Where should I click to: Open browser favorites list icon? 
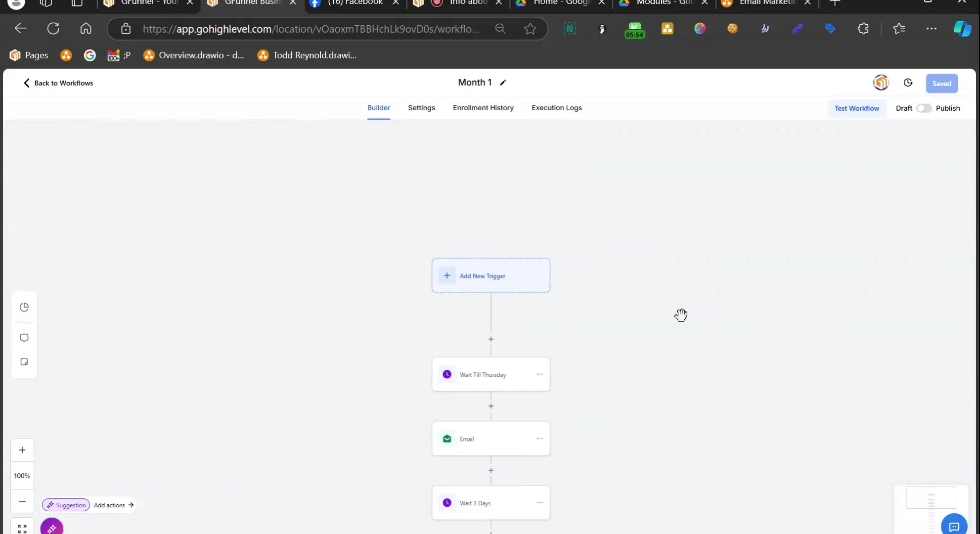(899, 29)
